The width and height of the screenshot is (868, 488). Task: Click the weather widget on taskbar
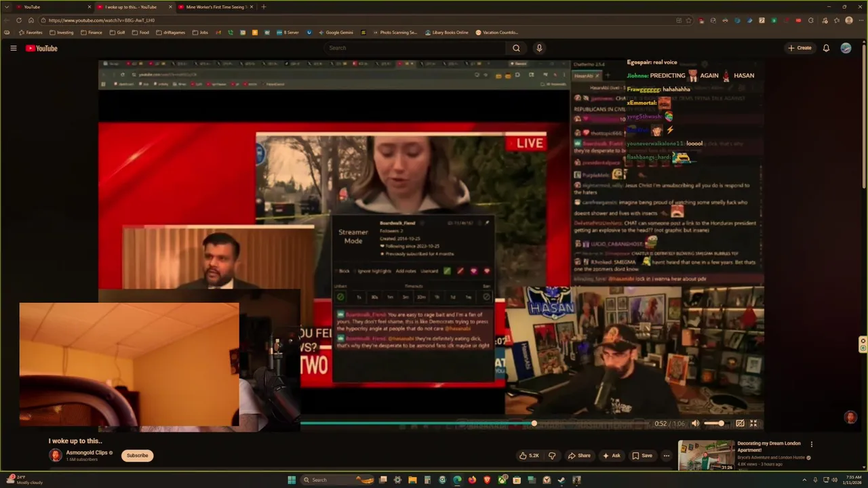click(24, 480)
